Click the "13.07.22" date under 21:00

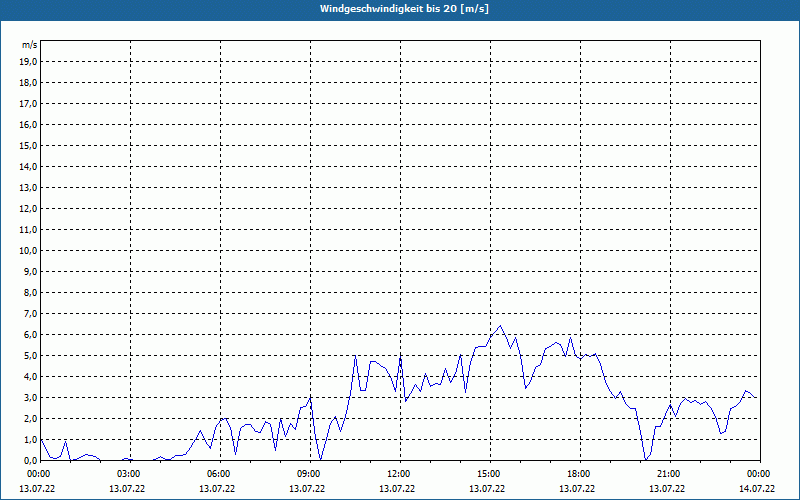point(667,489)
